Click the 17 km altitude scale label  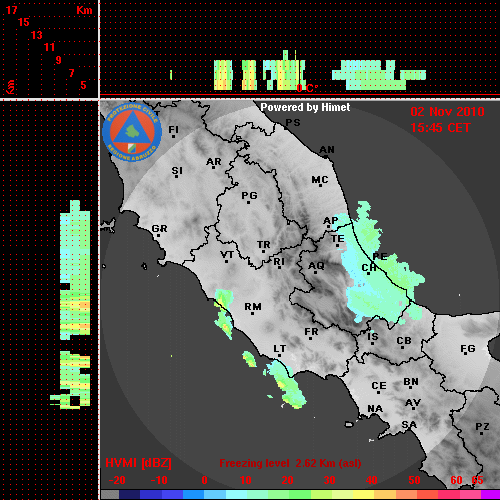11,10
